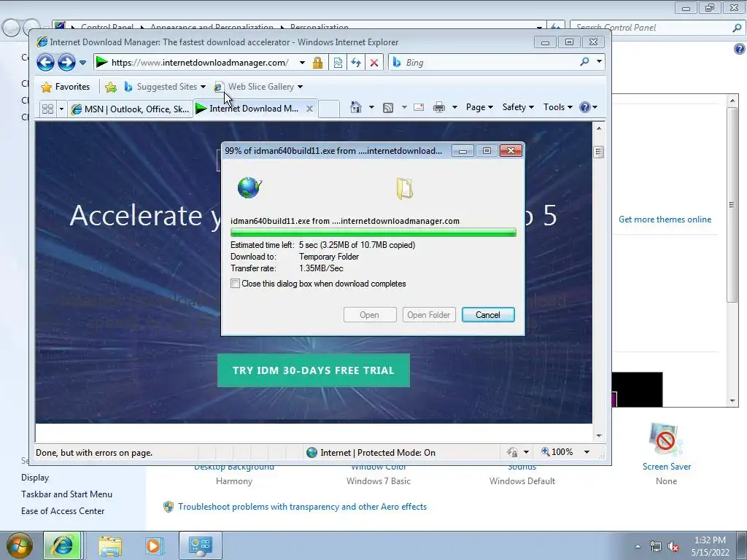Show hidden tray icons arrow
The width and height of the screenshot is (747, 560).
[x=638, y=547]
